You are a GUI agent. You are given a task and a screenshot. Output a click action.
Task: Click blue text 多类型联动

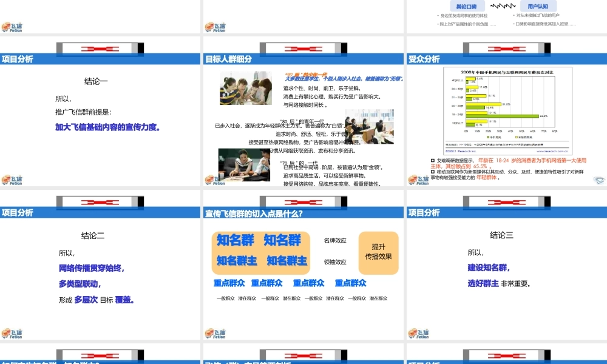click(80, 284)
